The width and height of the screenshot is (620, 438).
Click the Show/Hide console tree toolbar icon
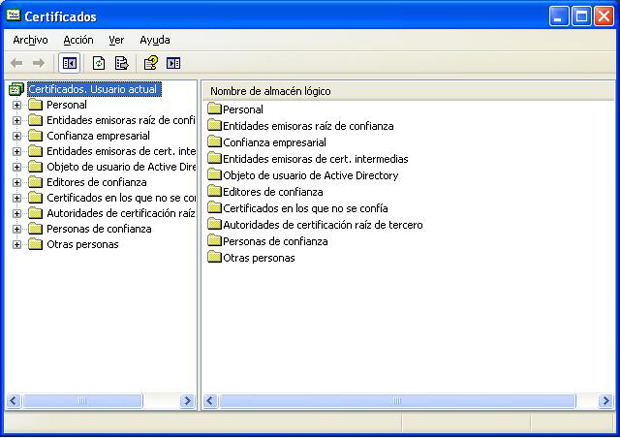tap(69, 63)
